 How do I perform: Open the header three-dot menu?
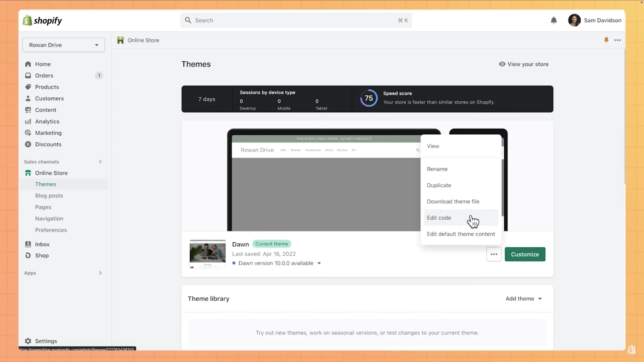click(x=618, y=40)
